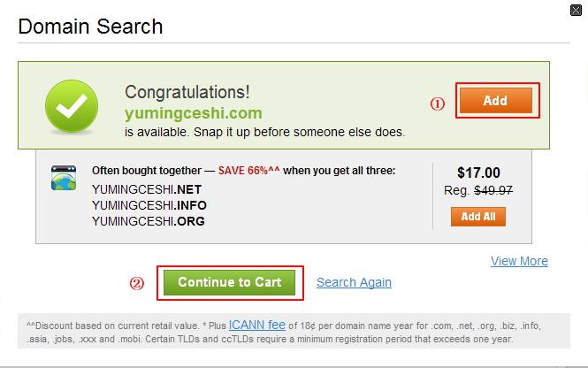The image size is (588, 368).
Task: Click the Congratulations! message text
Action: click(187, 92)
